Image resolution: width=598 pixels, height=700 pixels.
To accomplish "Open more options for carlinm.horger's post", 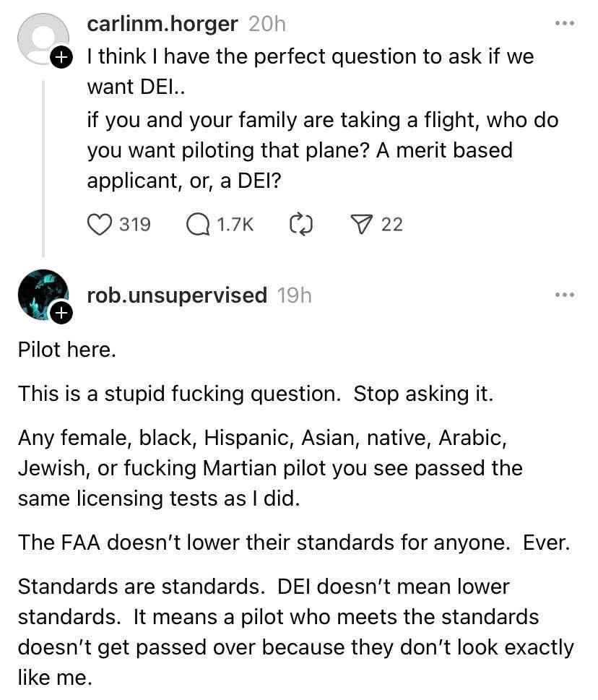I will (565, 23).
